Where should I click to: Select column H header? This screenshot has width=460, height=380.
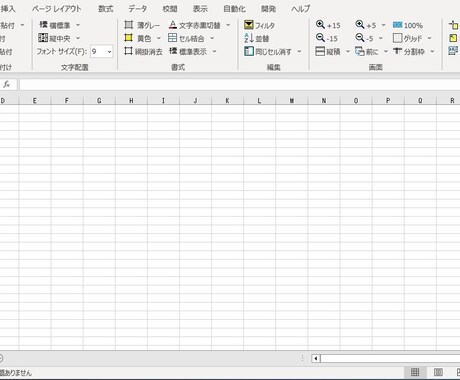(x=131, y=100)
